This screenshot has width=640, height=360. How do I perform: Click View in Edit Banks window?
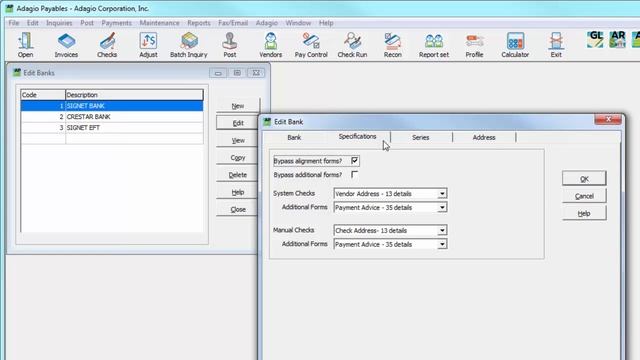(238, 140)
